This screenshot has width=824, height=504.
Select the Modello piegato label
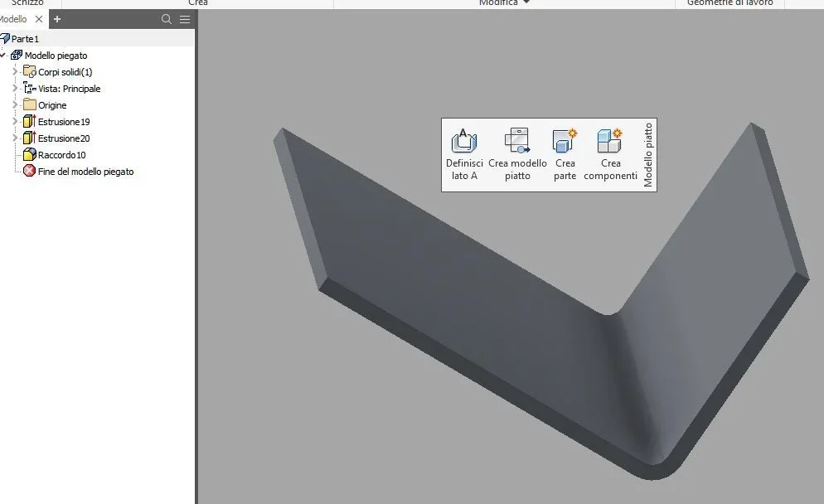click(56, 56)
